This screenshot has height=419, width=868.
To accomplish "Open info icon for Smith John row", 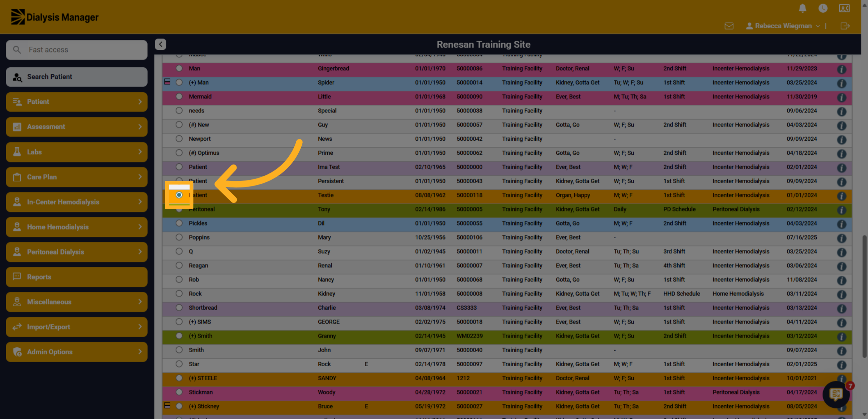I will (x=842, y=351).
